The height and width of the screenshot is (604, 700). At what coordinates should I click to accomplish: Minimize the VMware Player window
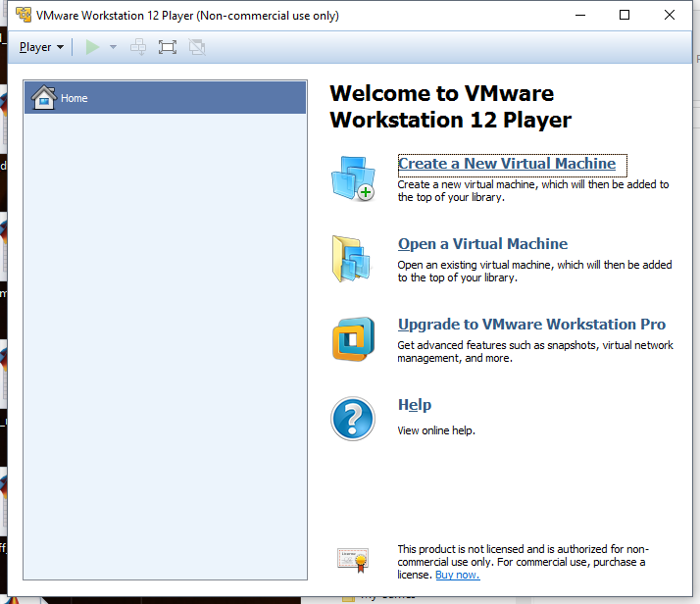[580, 15]
